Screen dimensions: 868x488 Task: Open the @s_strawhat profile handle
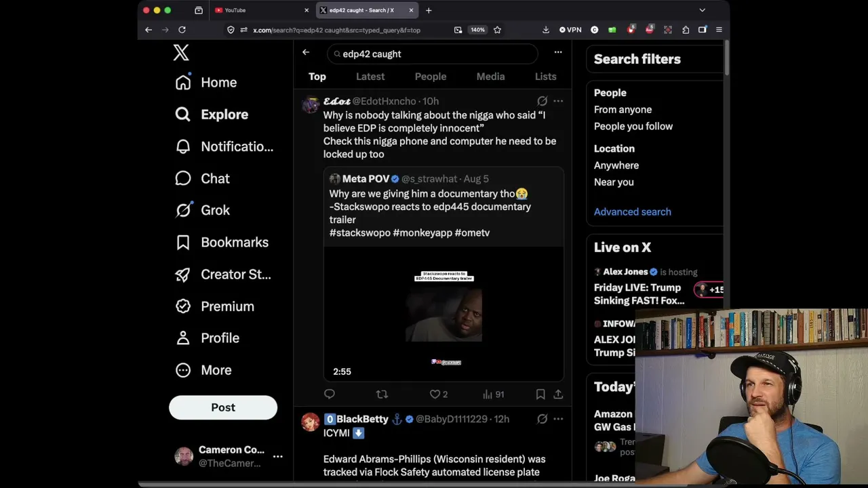[x=429, y=179]
